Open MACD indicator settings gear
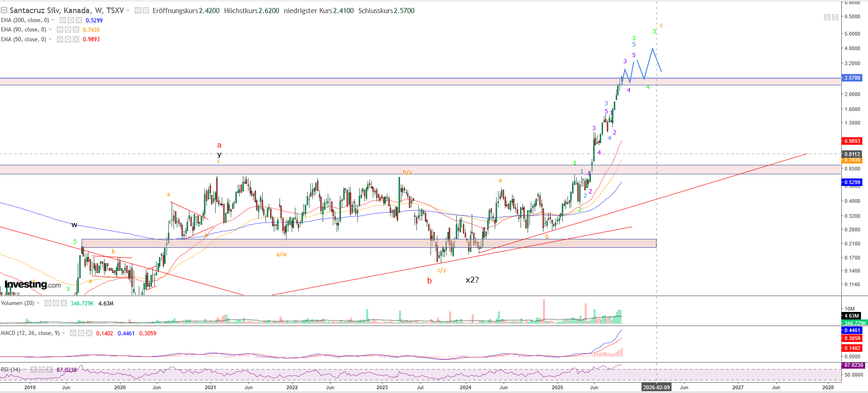 tap(81, 333)
